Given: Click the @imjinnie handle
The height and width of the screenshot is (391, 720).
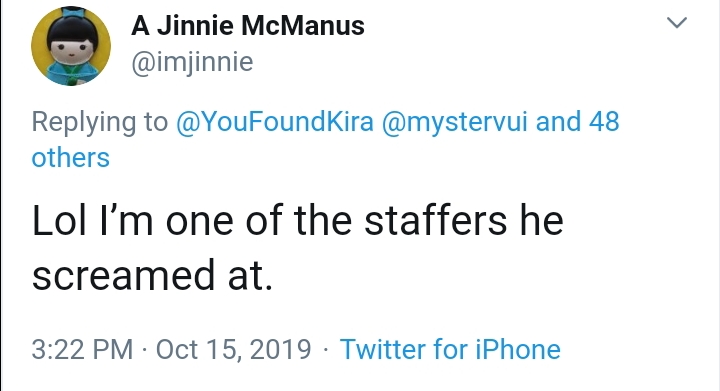Looking at the screenshot, I should pyautogui.click(x=192, y=62).
